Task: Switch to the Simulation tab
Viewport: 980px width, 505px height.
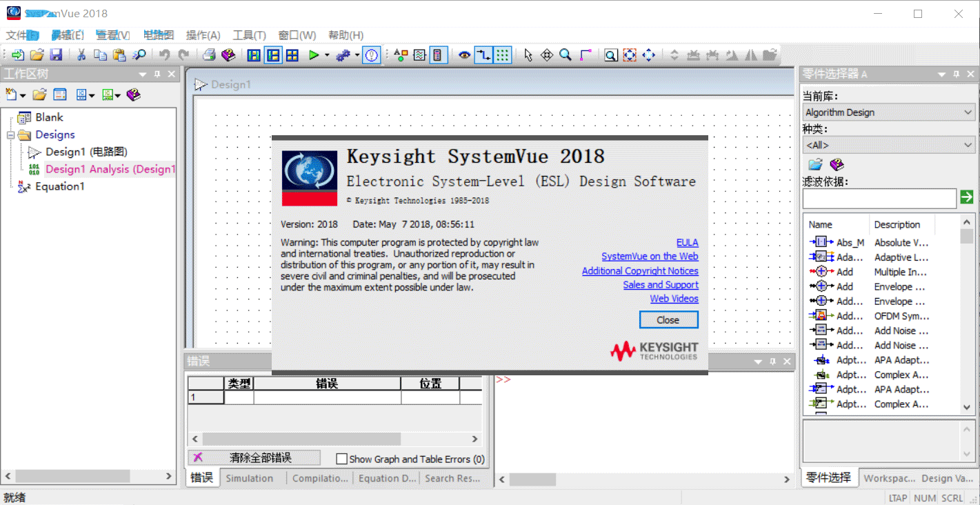Action: 250,478
